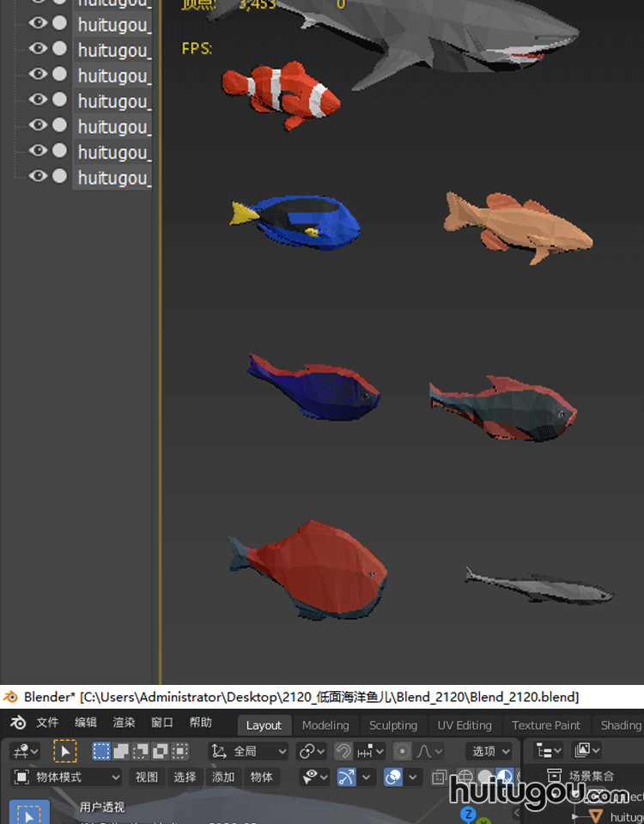Open the 编辑 menu
Screen dimensions: 644x824
tap(86, 723)
